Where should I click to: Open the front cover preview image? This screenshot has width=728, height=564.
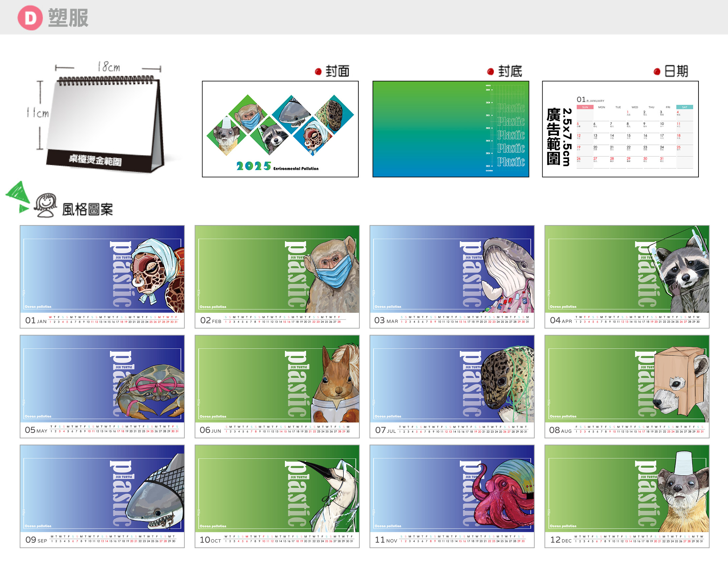click(280, 129)
